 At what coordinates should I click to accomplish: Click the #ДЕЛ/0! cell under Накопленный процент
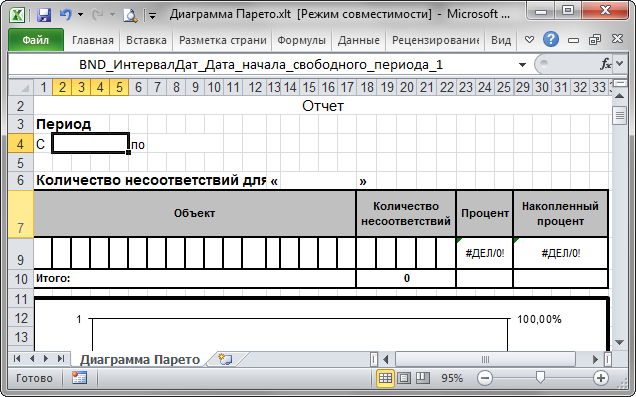click(x=560, y=253)
